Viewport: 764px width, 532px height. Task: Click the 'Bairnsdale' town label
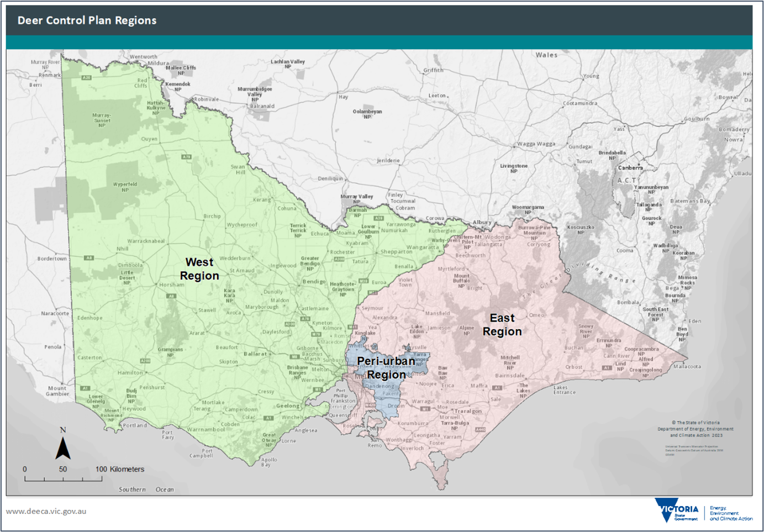click(x=510, y=375)
